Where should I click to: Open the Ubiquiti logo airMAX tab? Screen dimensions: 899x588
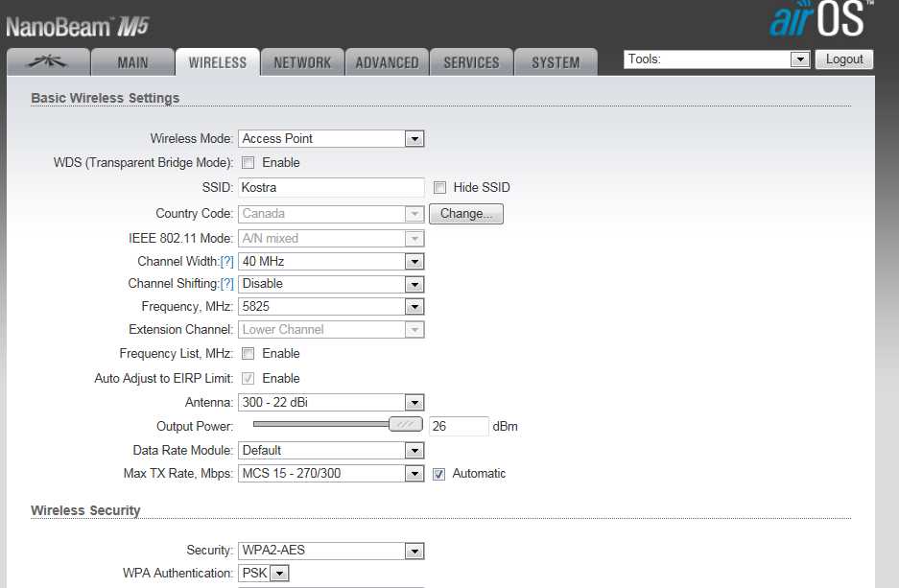(x=48, y=62)
